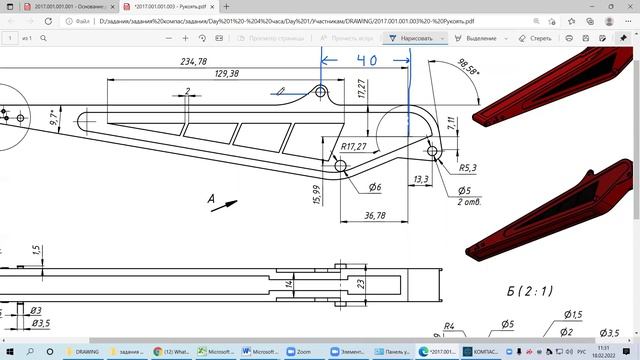Close the Рукоять.pdf tab
The image size is (640, 360).
click(212, 7)
